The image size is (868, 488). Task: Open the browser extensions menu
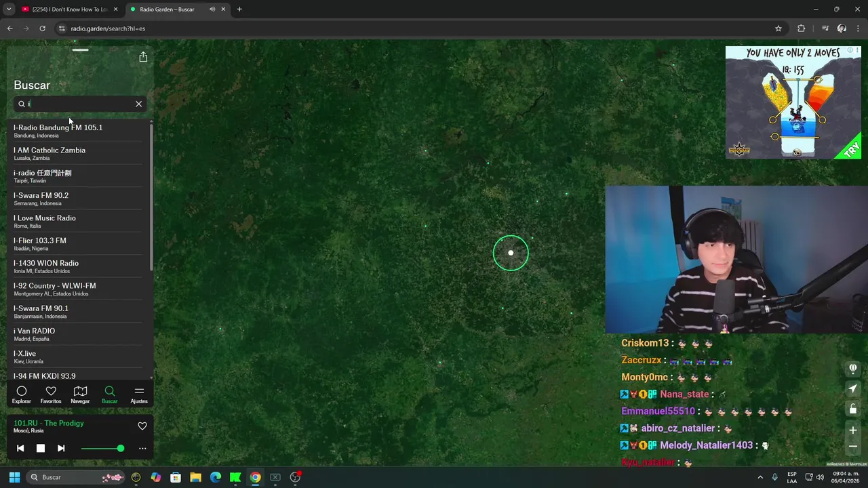click(x=801, y=28)
